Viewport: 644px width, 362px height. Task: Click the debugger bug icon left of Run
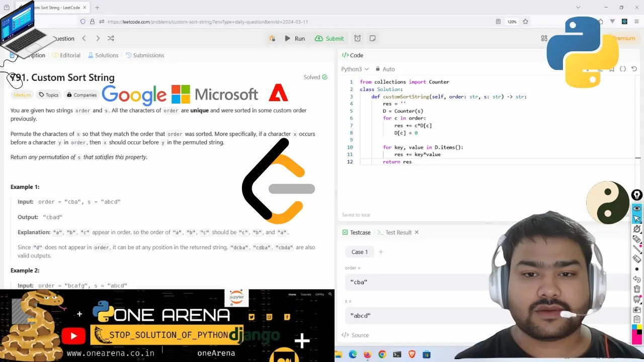[272, 38]
